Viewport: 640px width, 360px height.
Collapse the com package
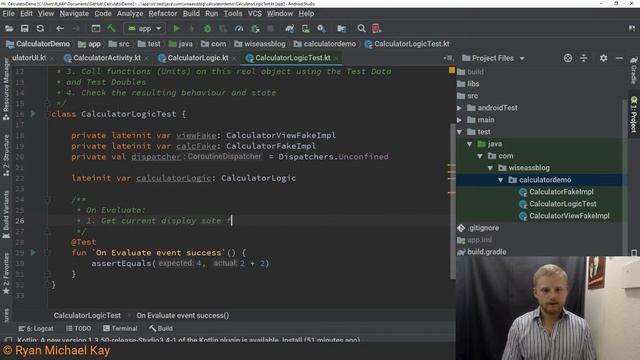pyautogui.click(x=480, y=156)
